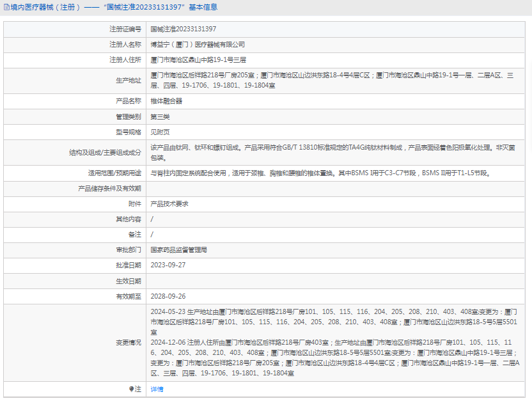Click the 产品技术要求 attachment value
532x401 pixels.
169,204
